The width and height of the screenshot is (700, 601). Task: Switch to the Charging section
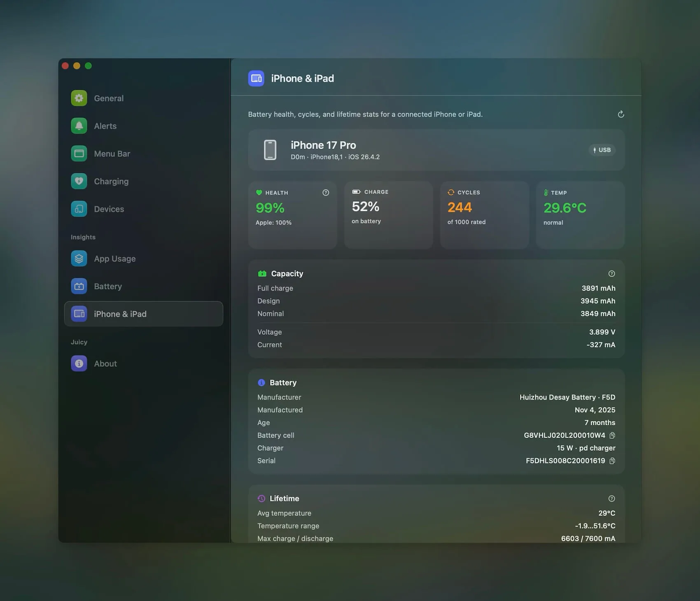pos(111,182)
